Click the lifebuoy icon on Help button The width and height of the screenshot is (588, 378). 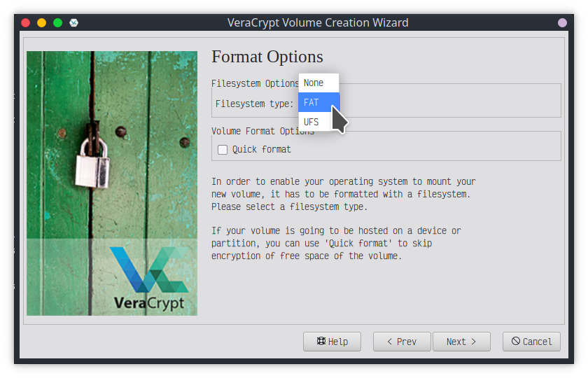tap(321, 342)
